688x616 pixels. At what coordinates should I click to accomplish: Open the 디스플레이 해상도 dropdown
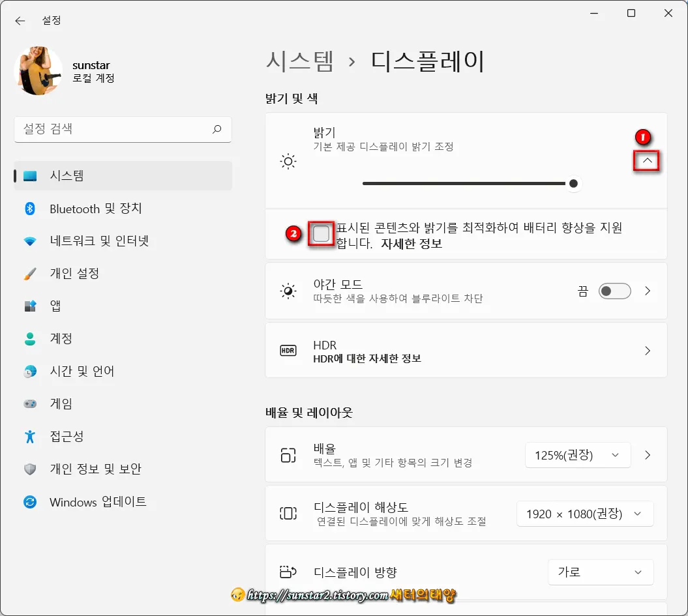point(584,514)
